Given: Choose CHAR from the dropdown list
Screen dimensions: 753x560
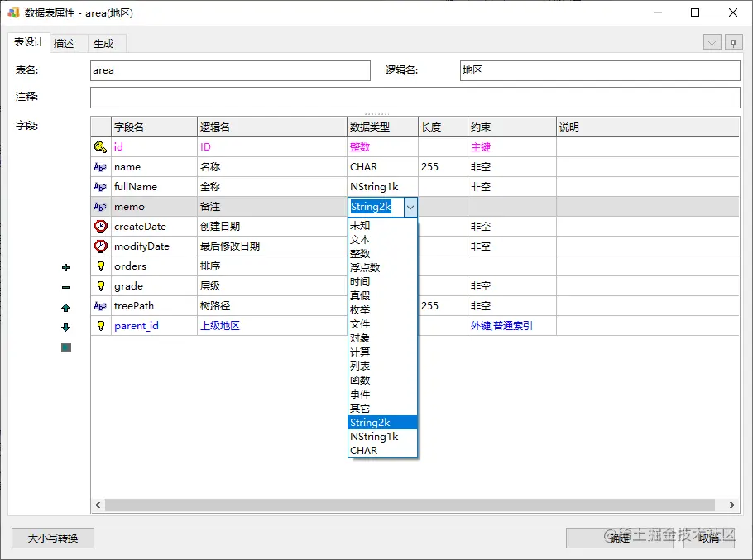Looking at the screenshot, I should pyautogui.click(x=382, y=451).
